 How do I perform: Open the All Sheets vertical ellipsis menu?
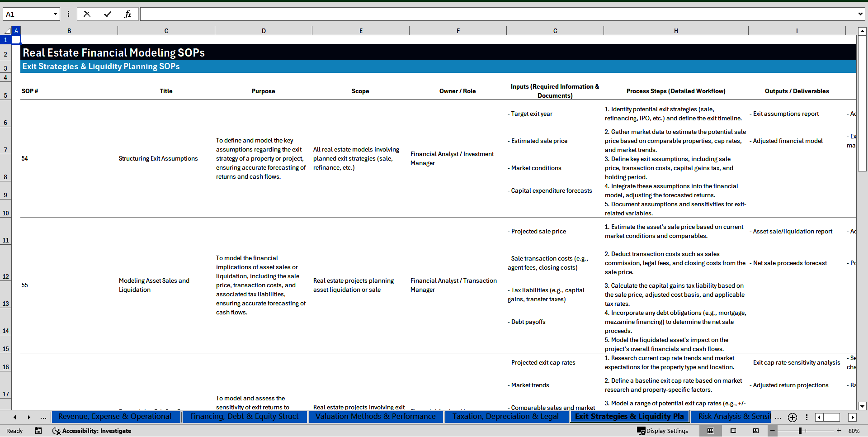coord(807,417)
